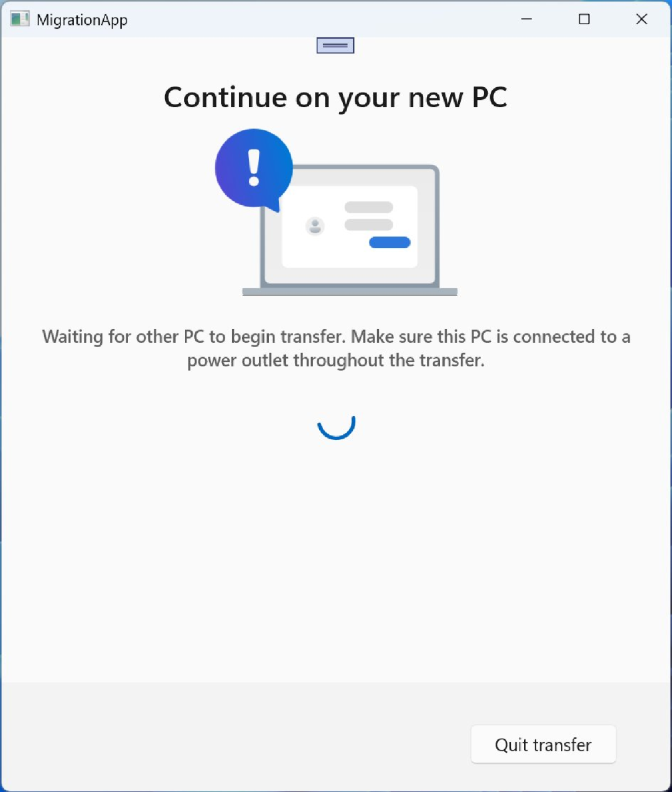Click the blue pill button inside laptop illustration
Viewport: 672px width, 792px height.
point(390,243)
